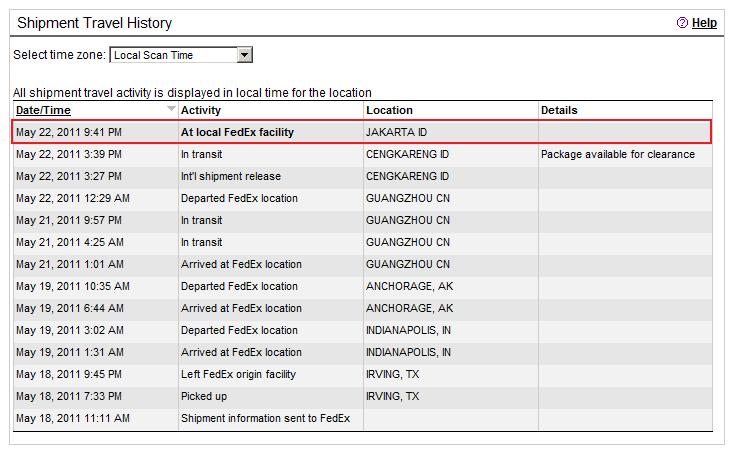Click the Location column header
This screenshot has width=734, height=456.
point(389,110)
